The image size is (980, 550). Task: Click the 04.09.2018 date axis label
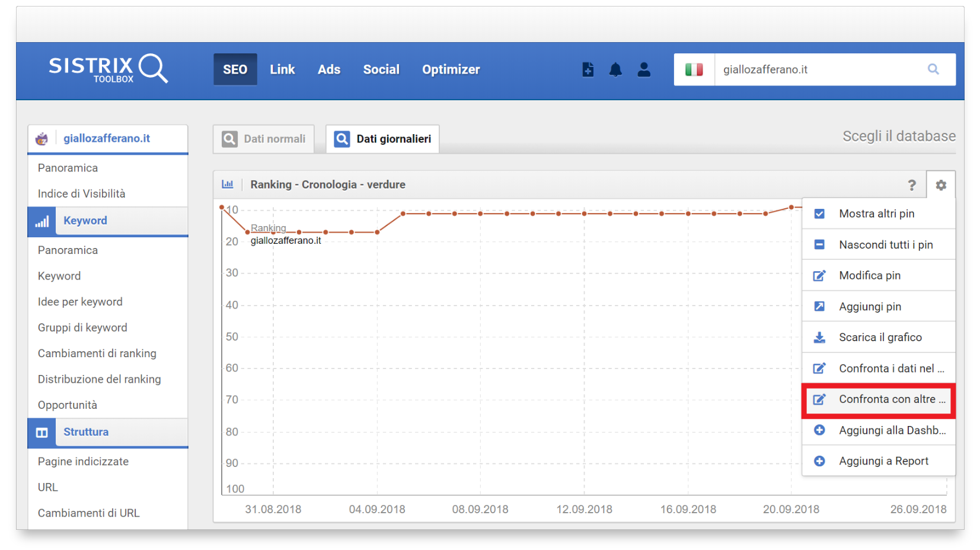[x=377, y=509]
